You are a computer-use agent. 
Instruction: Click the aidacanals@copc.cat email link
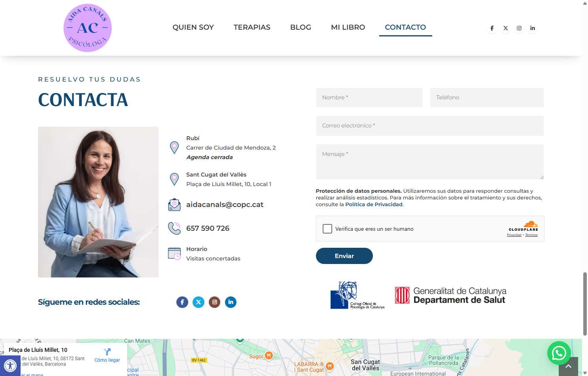[225, 205]
